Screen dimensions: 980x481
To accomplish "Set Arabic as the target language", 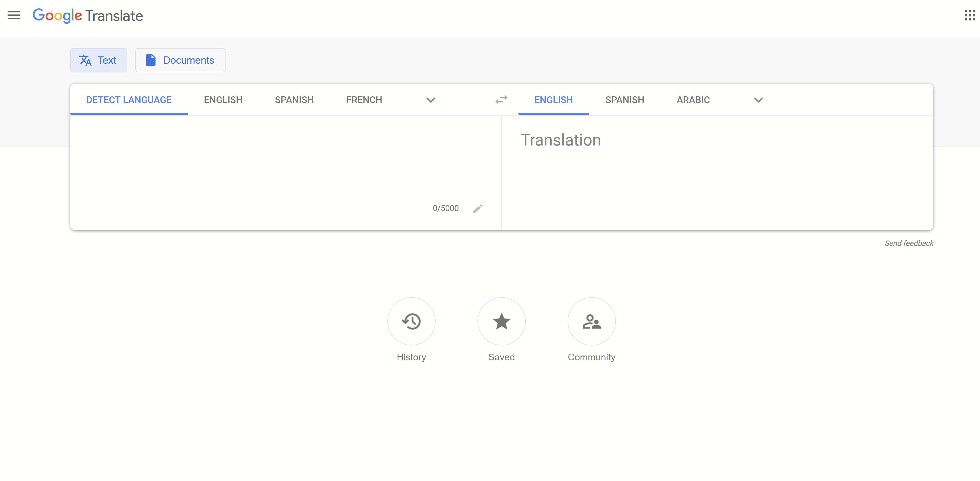I will coord(693,100).
